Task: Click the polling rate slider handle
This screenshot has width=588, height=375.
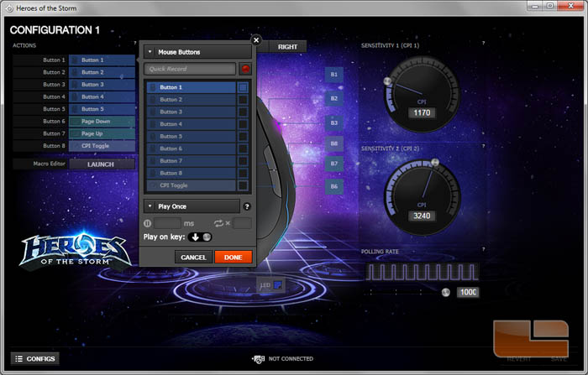Action: (445, 292)
